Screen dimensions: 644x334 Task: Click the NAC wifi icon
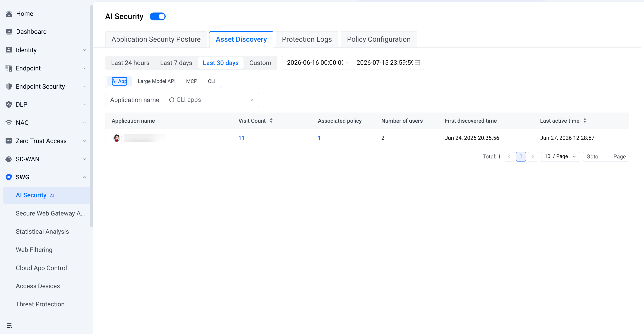9,123
